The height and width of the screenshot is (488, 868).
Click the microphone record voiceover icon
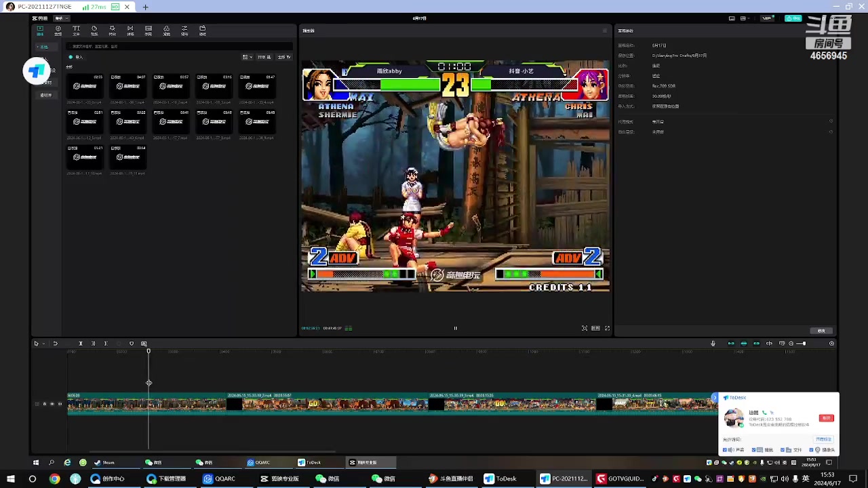[x=713, y=344]
